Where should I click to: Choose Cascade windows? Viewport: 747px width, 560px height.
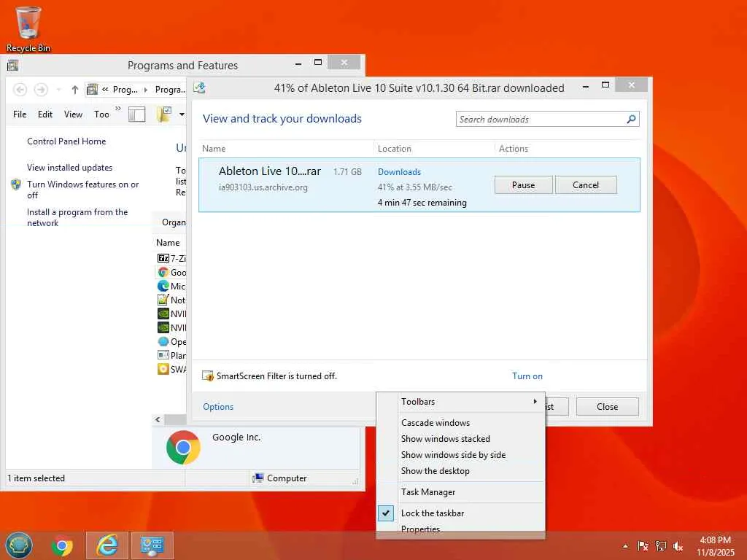[x=461, y=423]
